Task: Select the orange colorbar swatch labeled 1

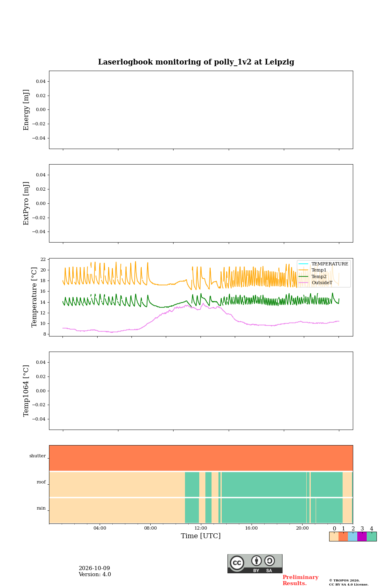Action: pos(343,537)
